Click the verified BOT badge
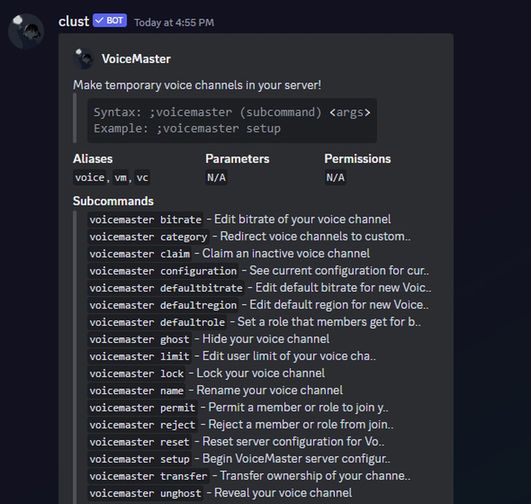Image resolution: width=531 pixels, height=504 pixels. coord(110,21)
